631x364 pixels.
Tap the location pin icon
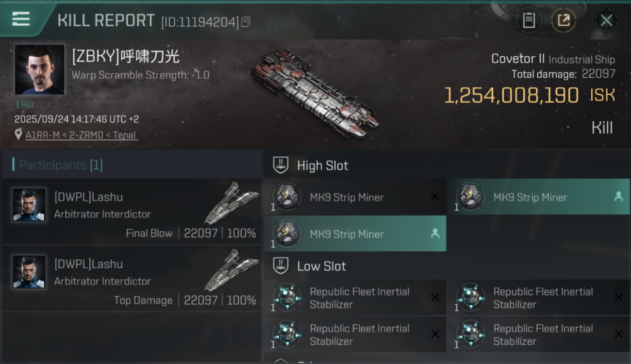click(18, 134)
